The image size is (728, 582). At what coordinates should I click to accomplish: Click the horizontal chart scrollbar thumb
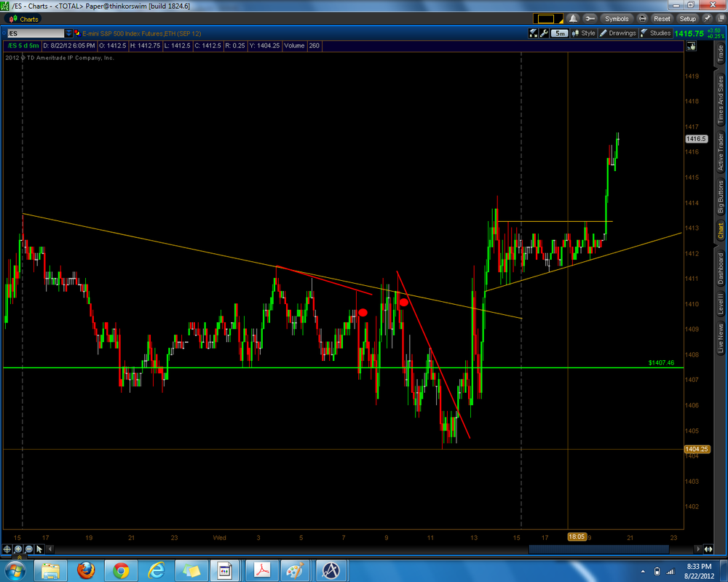pos(598,549)
